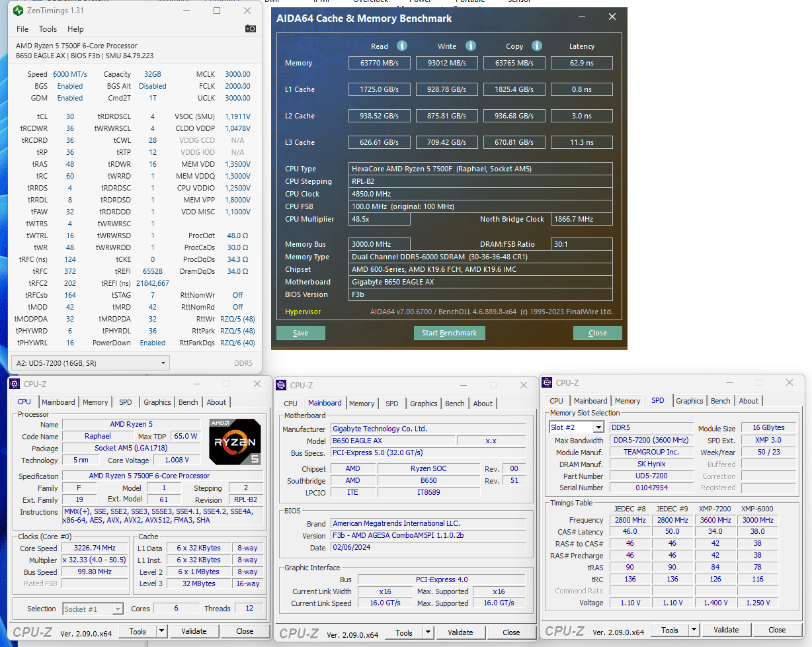812x647 pixels.
Task: Click Close button in Mainboard CPU-Z window
Action: point(511,632)
